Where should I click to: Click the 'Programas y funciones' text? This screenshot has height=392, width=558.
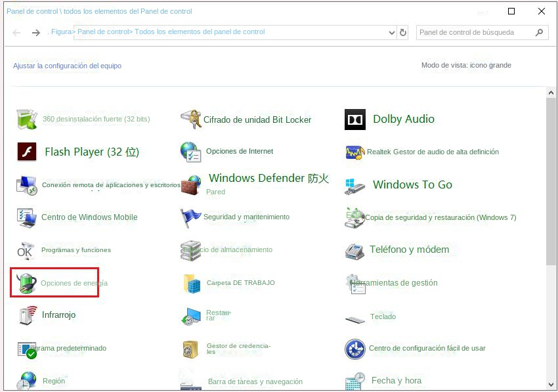pos(76,250)
